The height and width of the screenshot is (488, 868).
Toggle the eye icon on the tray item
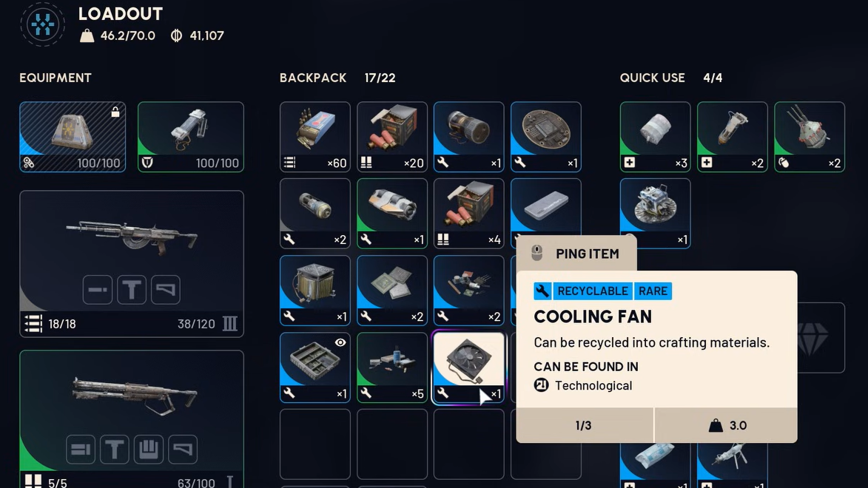pos(340,342)
